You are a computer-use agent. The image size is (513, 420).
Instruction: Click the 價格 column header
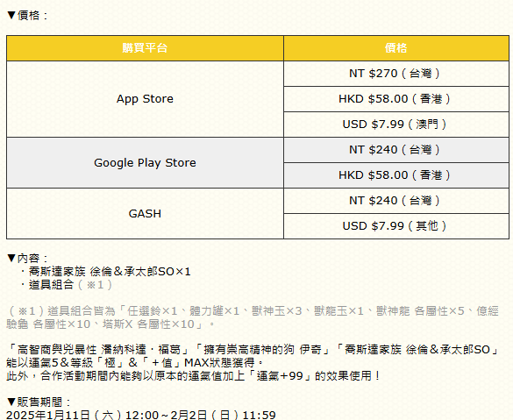pos(396,48)
